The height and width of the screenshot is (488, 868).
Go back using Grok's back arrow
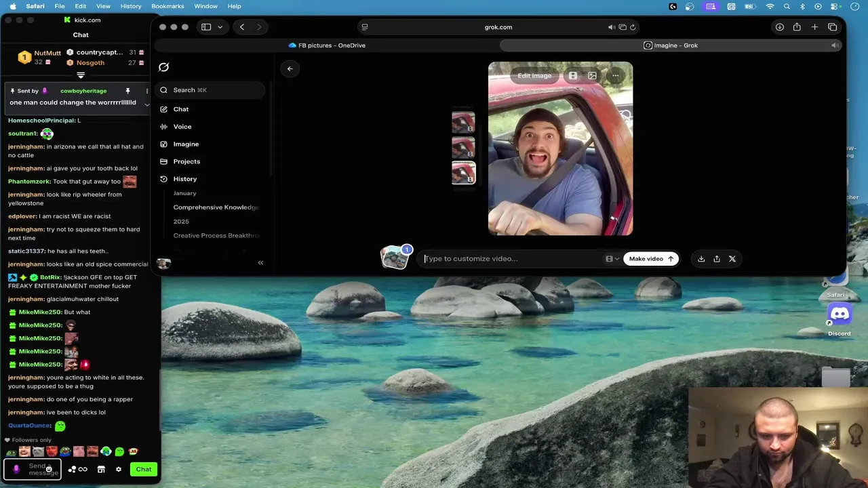pyautogui.click(x=290, y=68)
